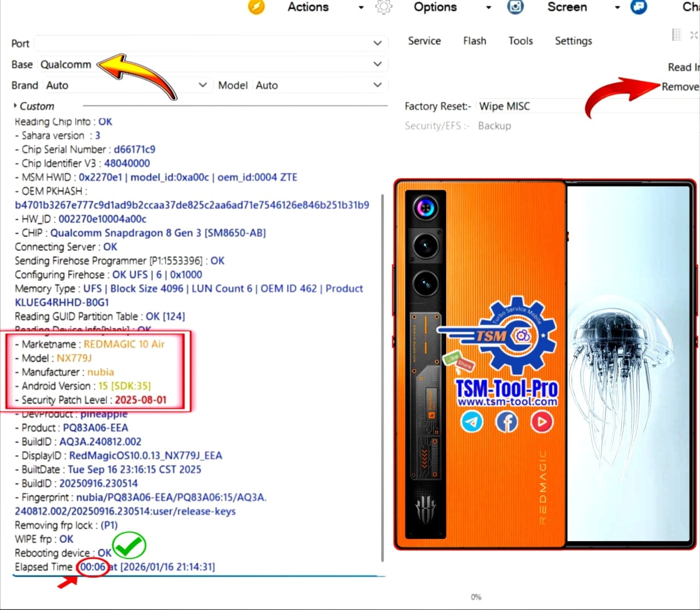Click the Sahara version line
Image resolution: width=700 pixels, height=610 pixels.
tap(57, 136)
